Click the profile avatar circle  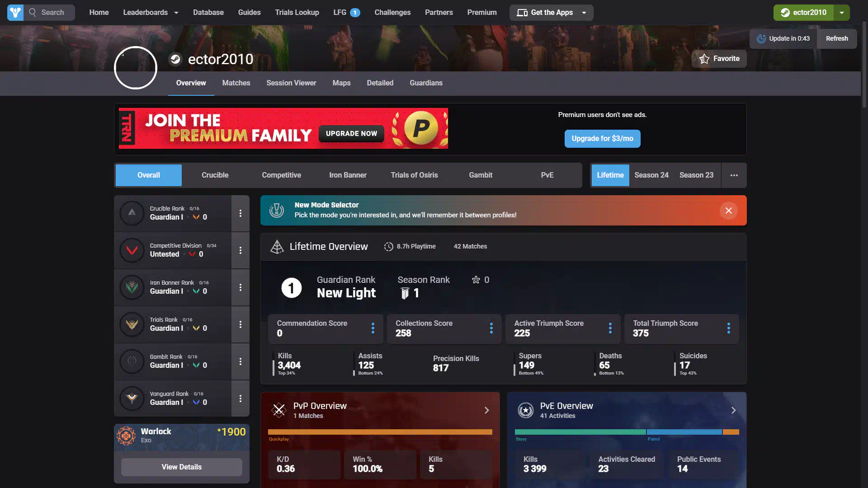[136, 68]
